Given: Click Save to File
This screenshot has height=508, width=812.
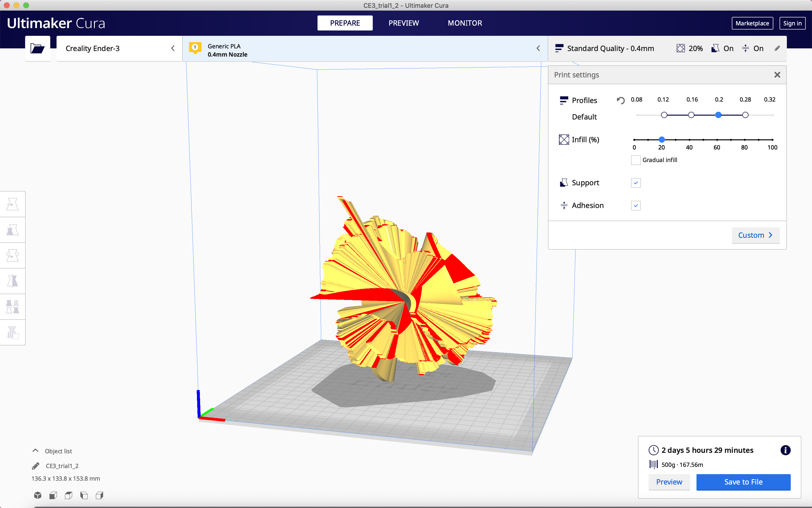Looking at the screenshot, I should click(743, 482).
